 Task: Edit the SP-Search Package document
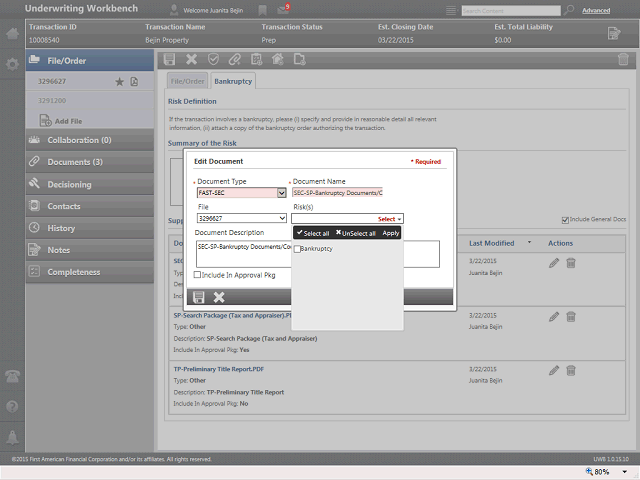pos(554,317)
